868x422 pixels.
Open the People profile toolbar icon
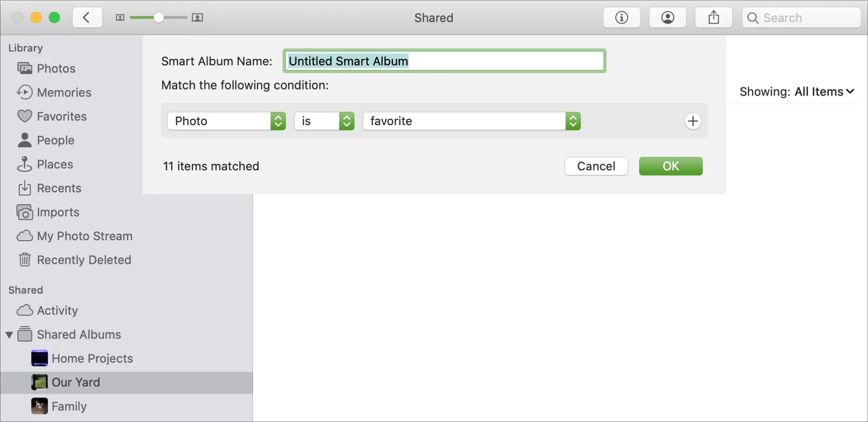coord(667,18)
